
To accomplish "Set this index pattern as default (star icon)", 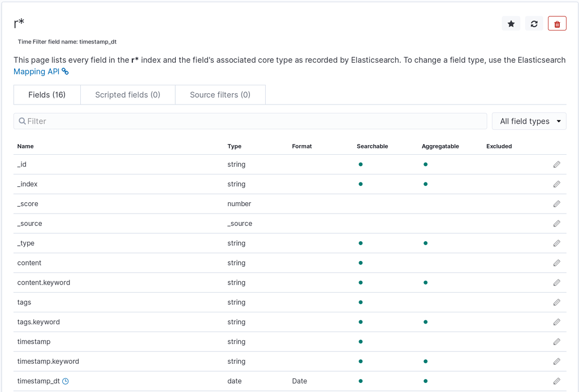I will (511, 23).
